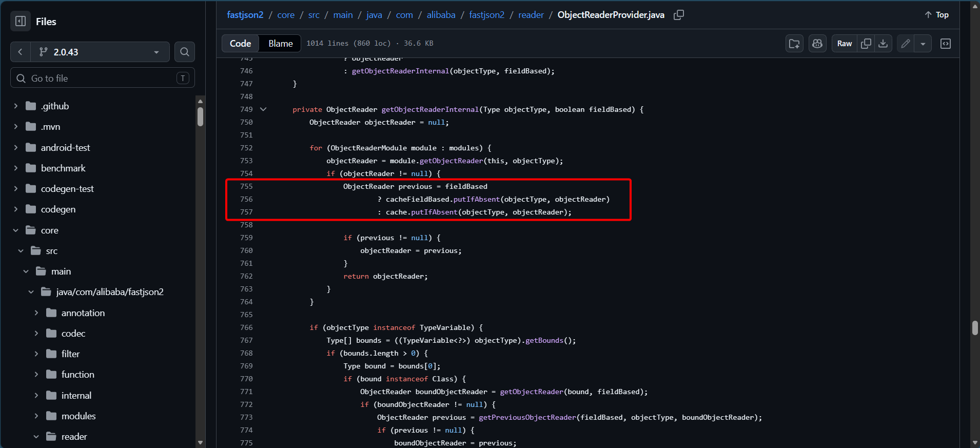Collapse the core folder chevron
The width and height of the screenshot is (980, 448).
(15, 230)
